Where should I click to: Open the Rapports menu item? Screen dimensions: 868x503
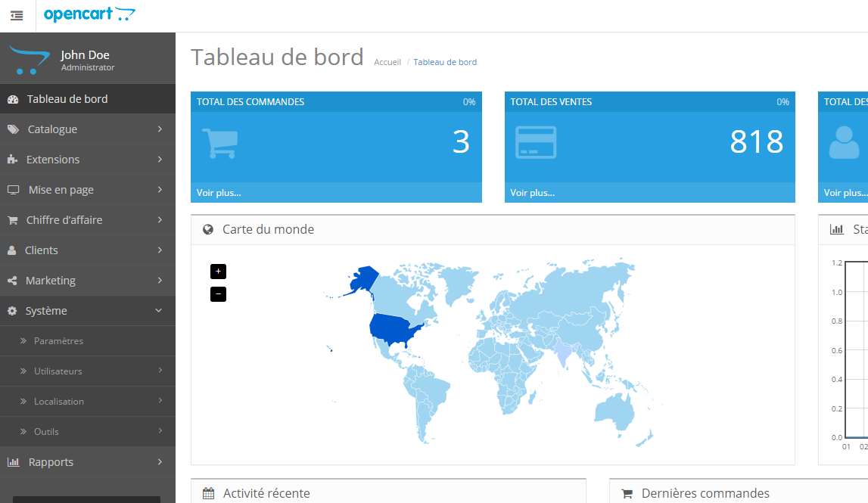88,462
